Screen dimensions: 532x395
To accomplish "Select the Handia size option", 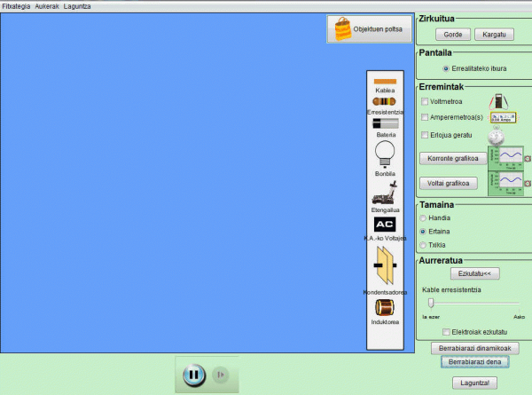I will tap(422, 217).
